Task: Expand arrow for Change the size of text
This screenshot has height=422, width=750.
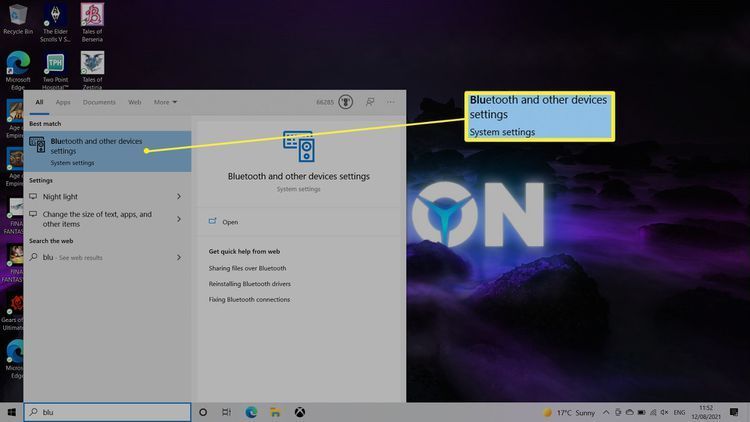Action: pos(179,219)
